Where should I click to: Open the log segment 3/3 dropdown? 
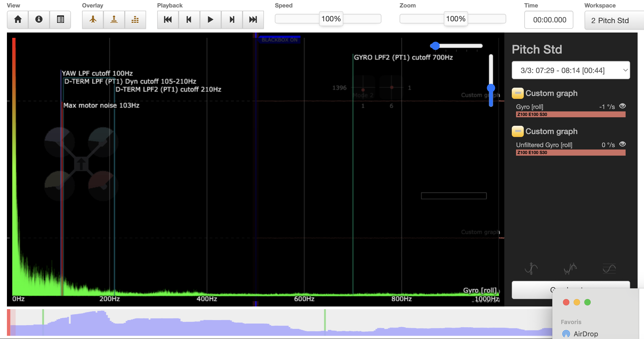point(571,70)
